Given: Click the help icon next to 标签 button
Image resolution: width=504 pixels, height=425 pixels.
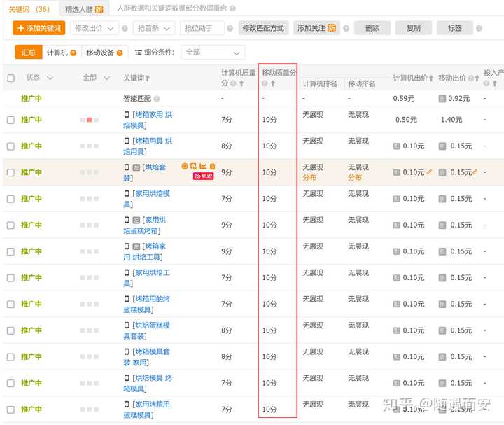Looking at the screenshot, I should [x=479, y=28].
